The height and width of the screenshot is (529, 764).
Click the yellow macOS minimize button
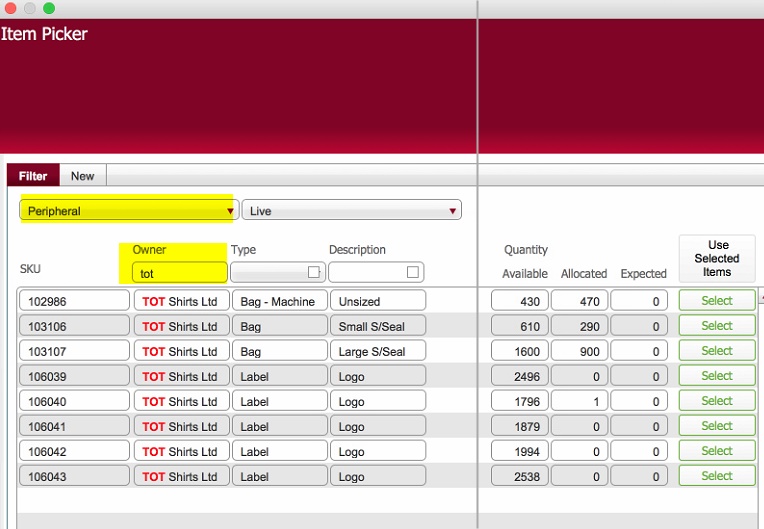click(30, 8)
